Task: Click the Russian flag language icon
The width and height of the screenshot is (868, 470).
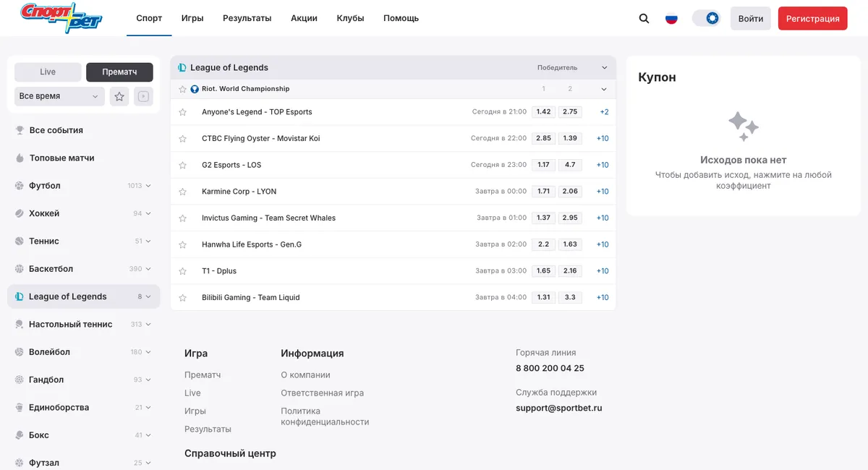Action: coord(671,18)
